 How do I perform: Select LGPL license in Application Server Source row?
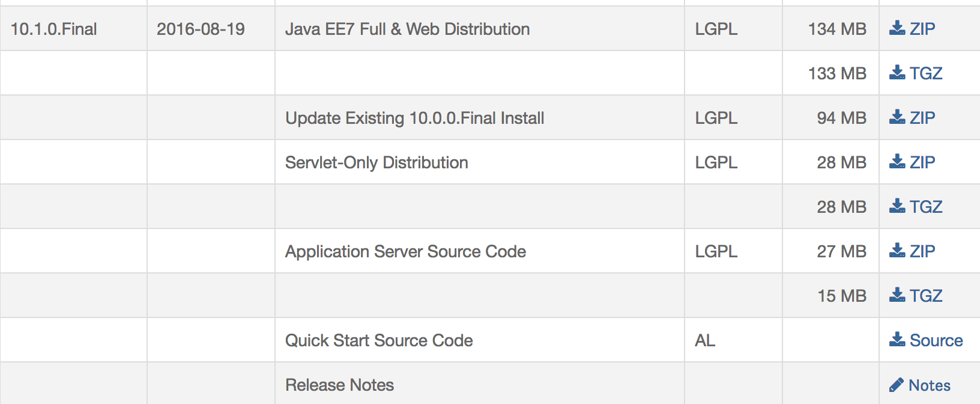click(x=716, y=251)
